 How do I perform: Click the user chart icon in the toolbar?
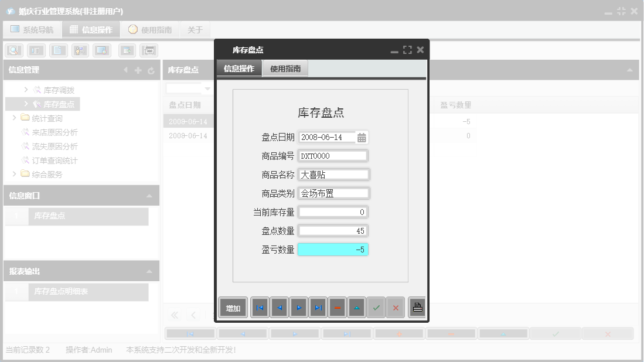coord(80,50)
